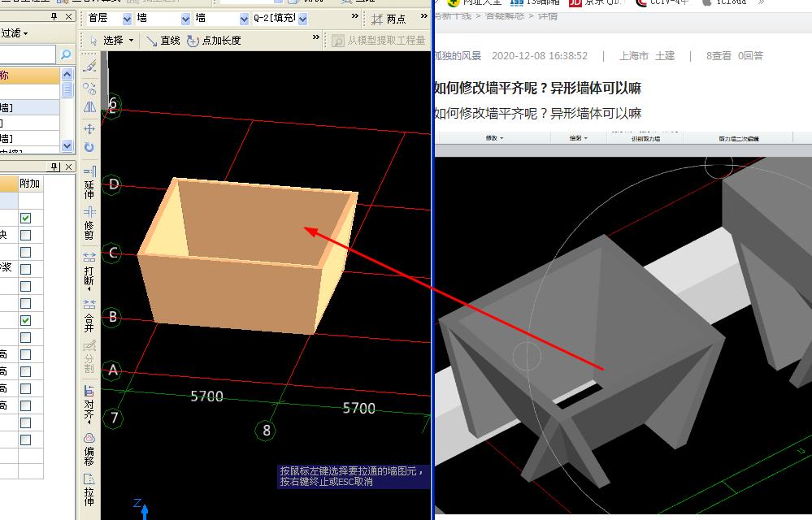This screenshot has height=520, width=812.
Task: Click the copy elements tool icon
Action: [x=89, y=88]
